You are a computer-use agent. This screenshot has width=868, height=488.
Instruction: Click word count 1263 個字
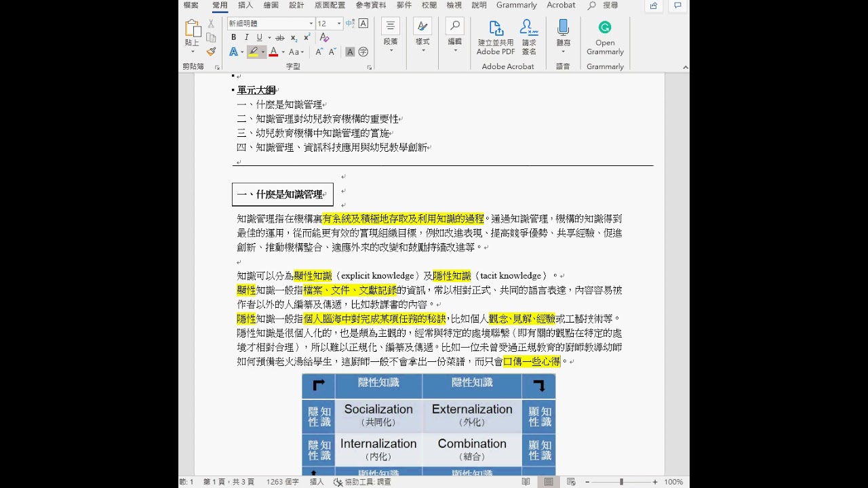tap(283, 482)
